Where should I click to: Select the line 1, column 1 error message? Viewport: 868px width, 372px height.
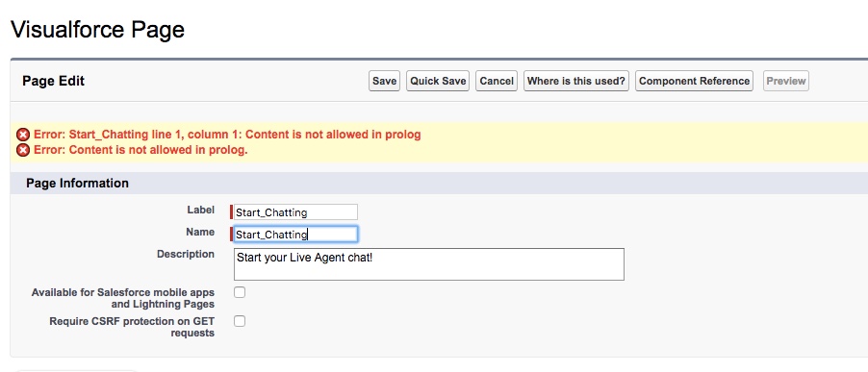click(227, 135)
